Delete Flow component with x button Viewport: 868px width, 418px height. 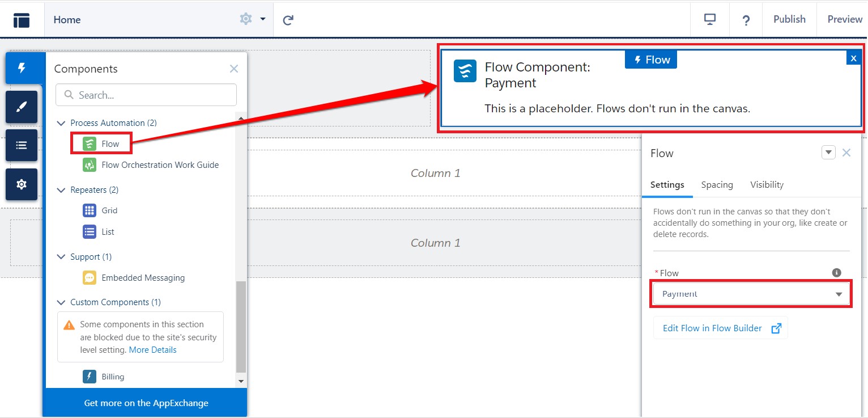[854, 58]
